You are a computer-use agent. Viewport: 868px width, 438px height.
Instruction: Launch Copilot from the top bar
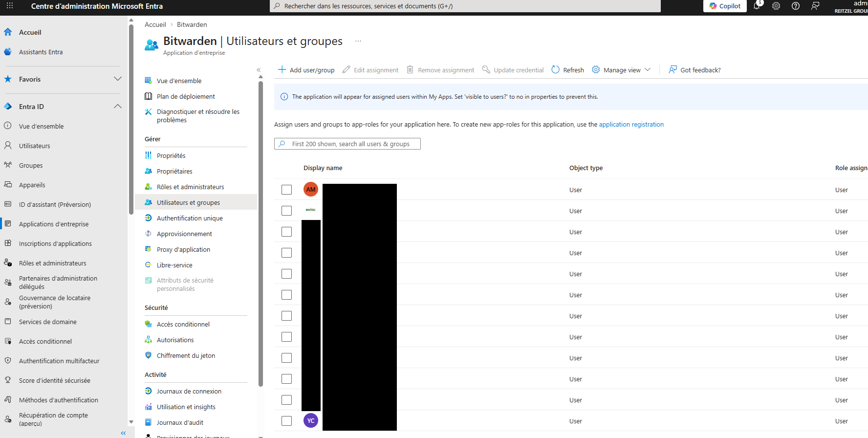pos(725,6)
